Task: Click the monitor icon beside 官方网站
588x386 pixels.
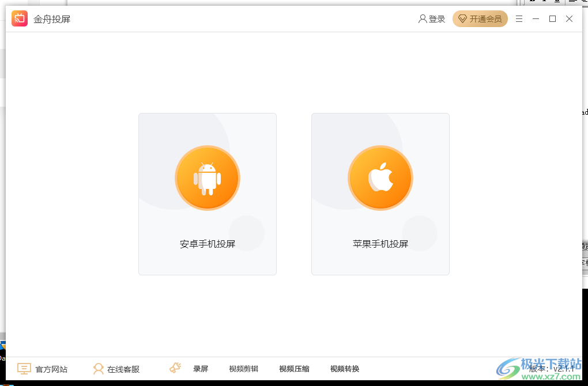Action: tap(24, 369)
